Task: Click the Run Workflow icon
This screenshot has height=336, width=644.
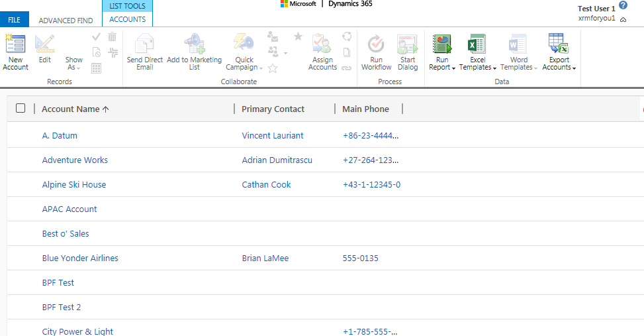Action: 376,44
